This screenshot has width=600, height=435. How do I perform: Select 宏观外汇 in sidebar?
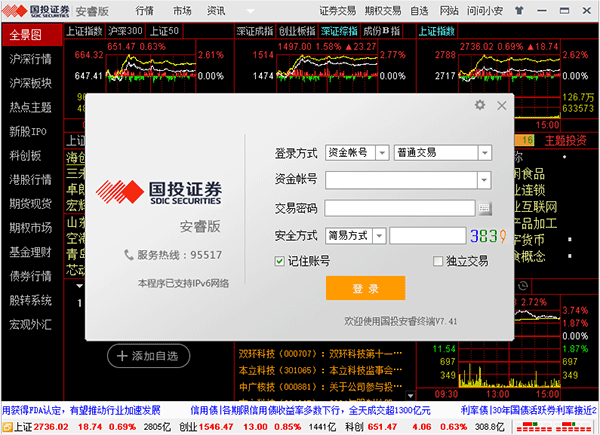pos(30,324)
